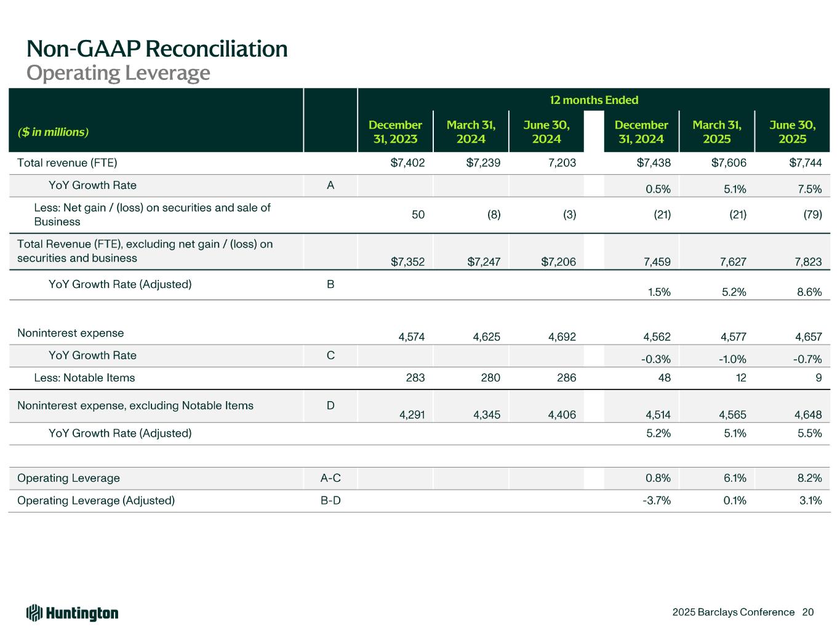840x630 pixels.
Task: Select the 8.2% operating leverage value
Action: (810, 478)
